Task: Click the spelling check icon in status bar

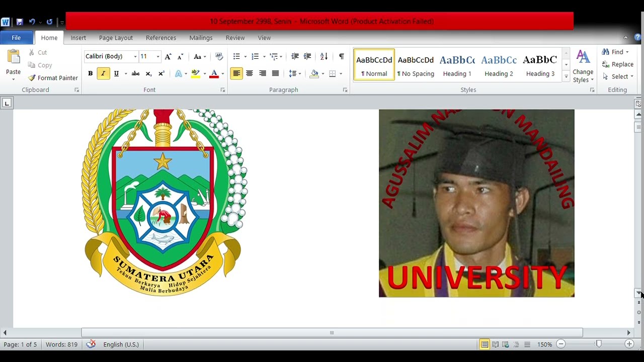Action: click(x=91, y=344)
